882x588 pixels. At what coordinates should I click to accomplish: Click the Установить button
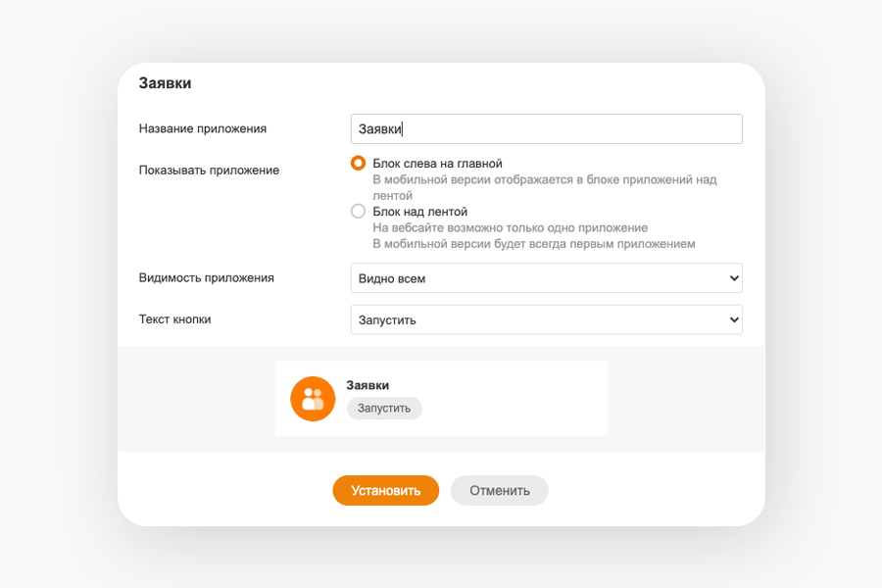pyautogui.click(x=386, y=491)
